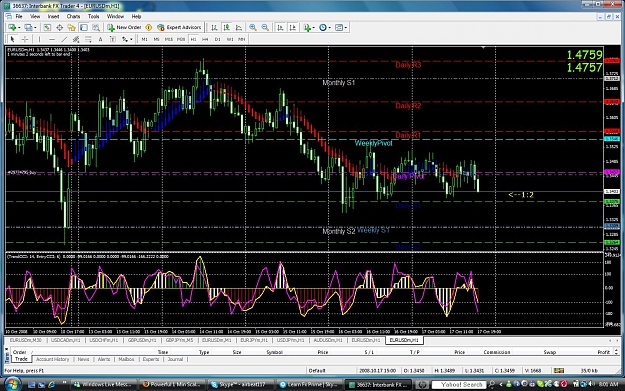Select the trendline drawing tool
The image size is (625, 391).
pyautogui.click(x=64, y=39)
